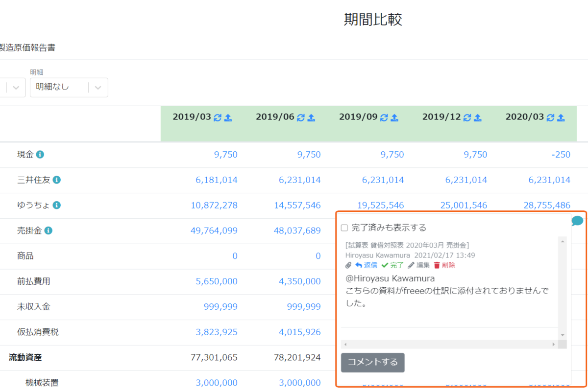Screen dimensions: 588x392
Task: Open the partially visible dropdown left of 明細
Action: pyautogui.click(x=13, y=87)
